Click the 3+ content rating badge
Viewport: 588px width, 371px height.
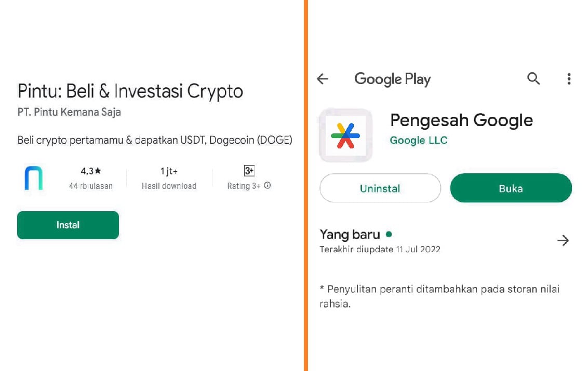click(x=249, y=171)
